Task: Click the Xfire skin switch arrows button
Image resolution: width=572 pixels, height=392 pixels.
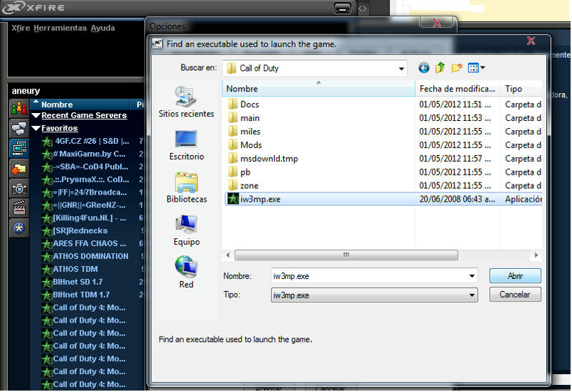Action: coord(363,8)
